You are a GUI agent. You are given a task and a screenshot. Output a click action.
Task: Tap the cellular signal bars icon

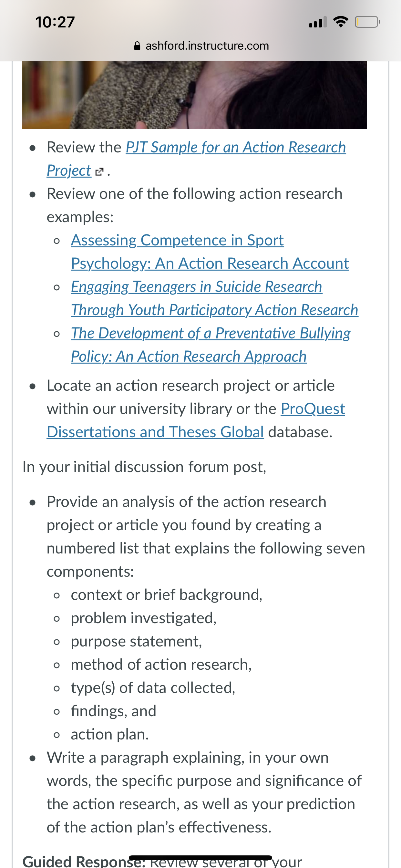318,22
